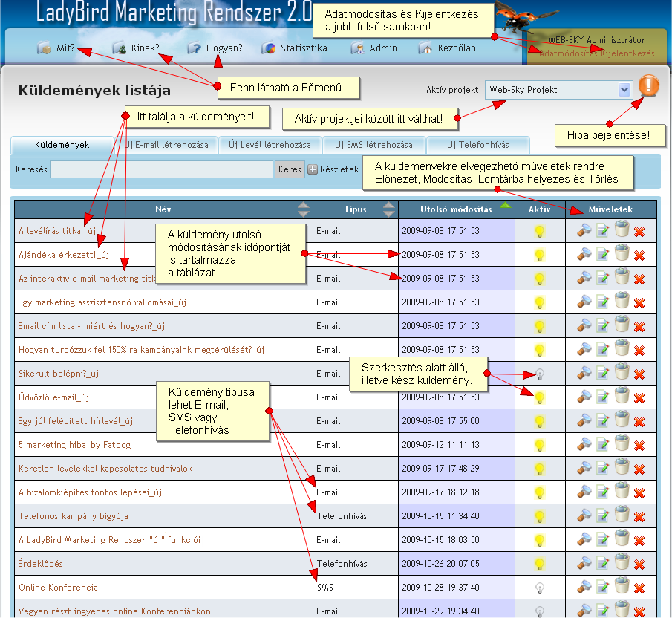Delete 'Egy marketing asszisztensnő vallomásai_új' with red X

coord(639,303)
